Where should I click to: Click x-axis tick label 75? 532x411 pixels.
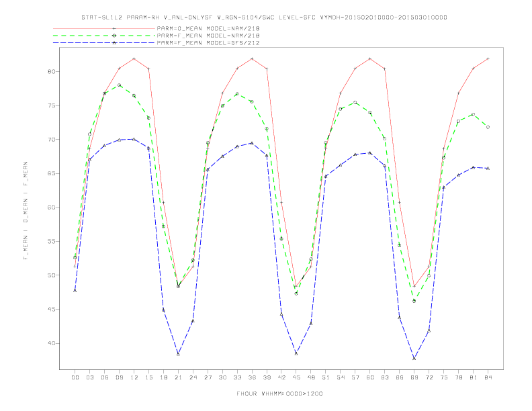tap(444, 377)
